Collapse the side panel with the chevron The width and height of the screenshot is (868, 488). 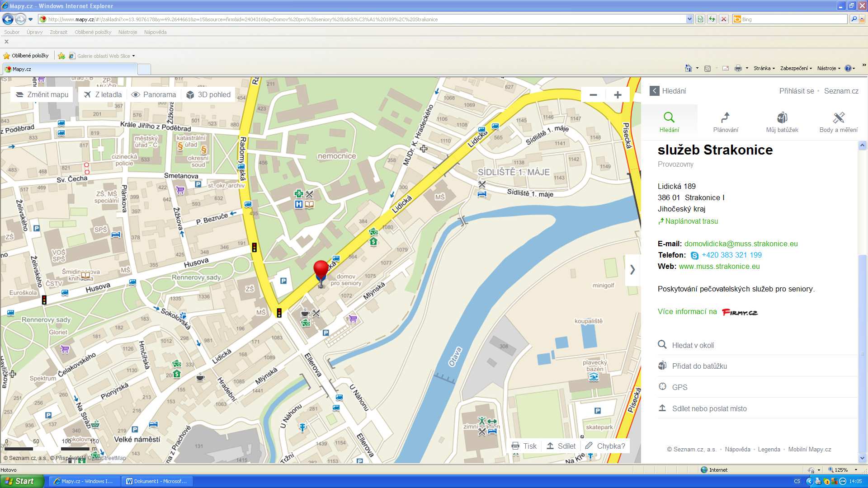click(x=632, y=270)
